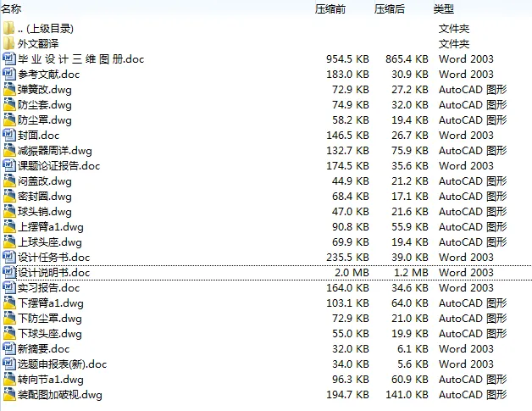This screenshot has height=411, width=532.
Task: Sort by the 类型 column header
Action: tap(443, 8)
